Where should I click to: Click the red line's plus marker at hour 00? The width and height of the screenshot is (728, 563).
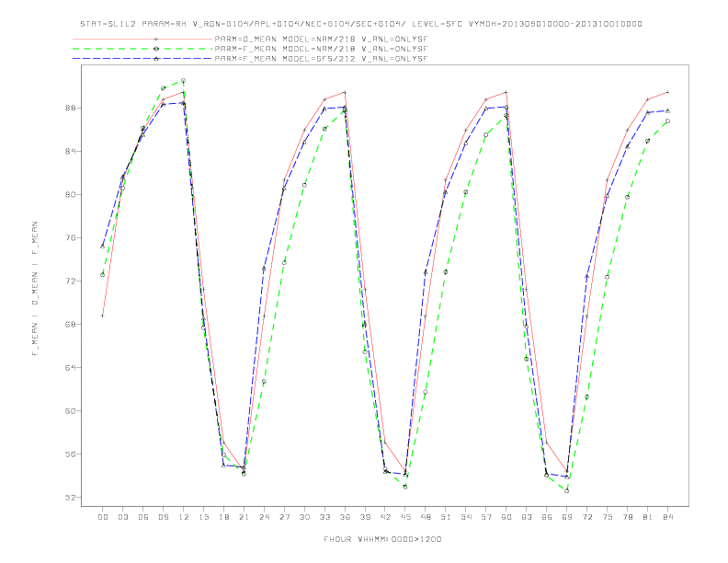pyautogui.click(x=103, y=316)
